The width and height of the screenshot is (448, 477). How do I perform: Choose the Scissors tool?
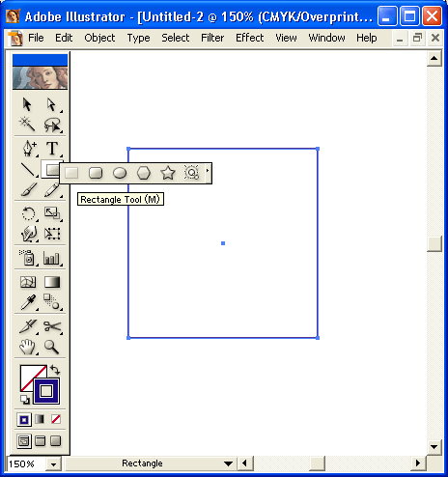coord(52,326)
